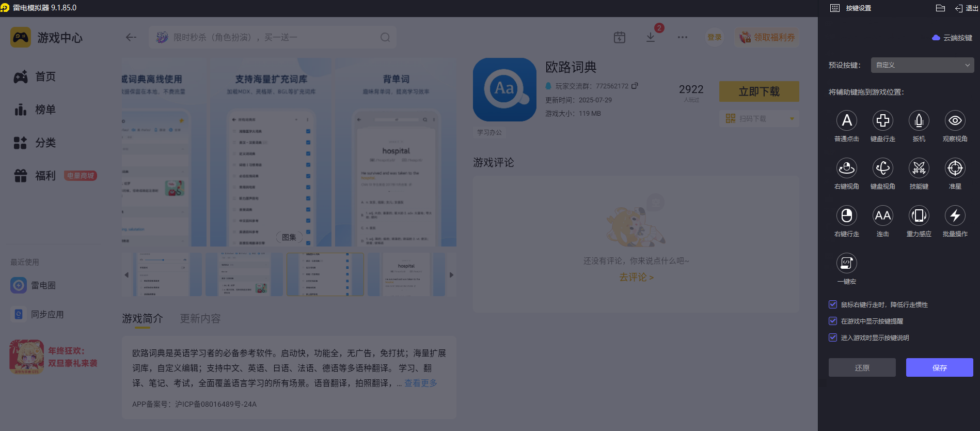980x431 pixels.
Task: Toggle 在游戏中显示按键提醒 checkbox
Action: click(833, 321)
